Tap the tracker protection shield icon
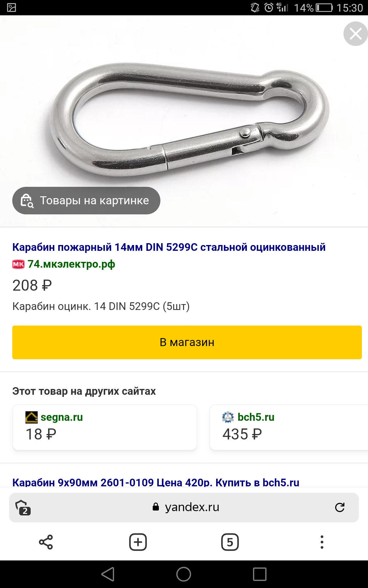The height and width of the screenshot is (588, 368). pos(23,507)
